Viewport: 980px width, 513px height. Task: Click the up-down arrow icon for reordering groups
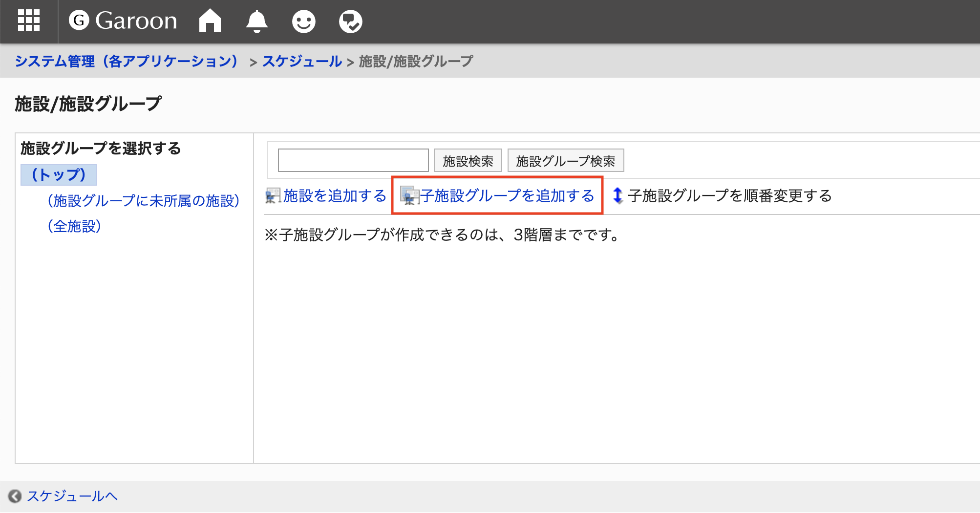coord(618,195)
